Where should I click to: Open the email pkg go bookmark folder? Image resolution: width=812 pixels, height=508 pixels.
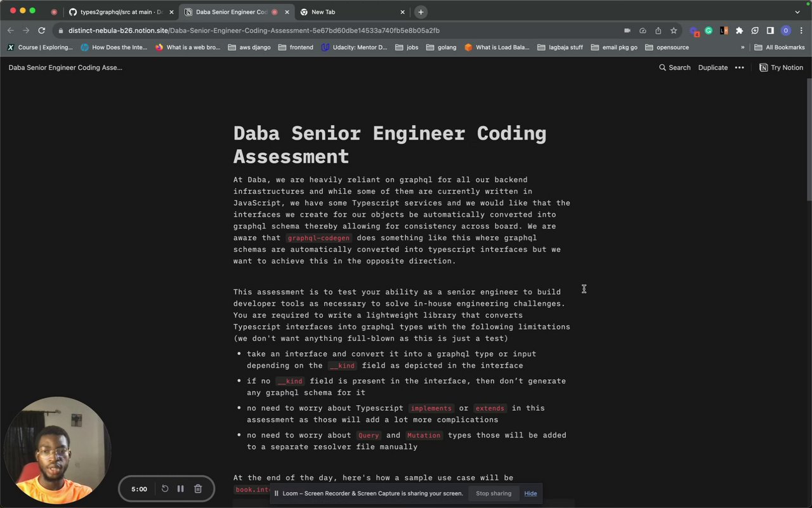tap(614, 47)
